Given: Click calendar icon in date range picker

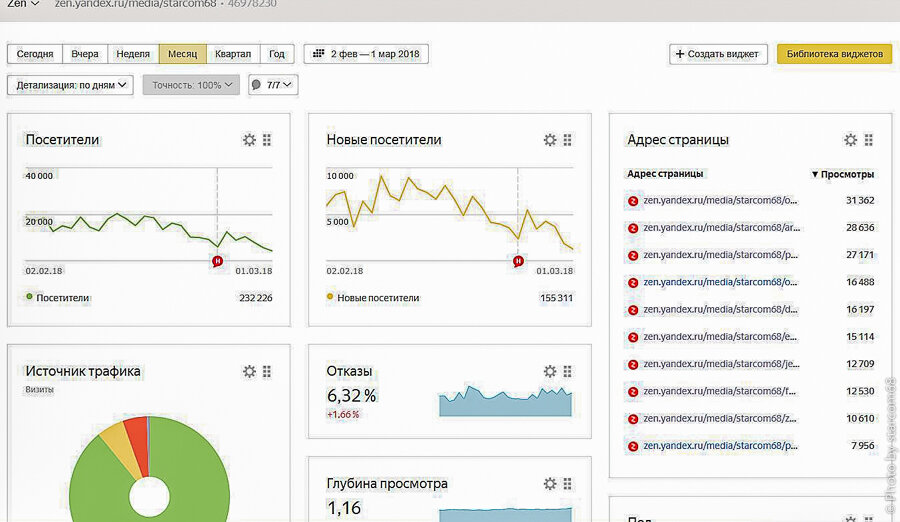Looking at the screenshot, I should tap(318, 53).
